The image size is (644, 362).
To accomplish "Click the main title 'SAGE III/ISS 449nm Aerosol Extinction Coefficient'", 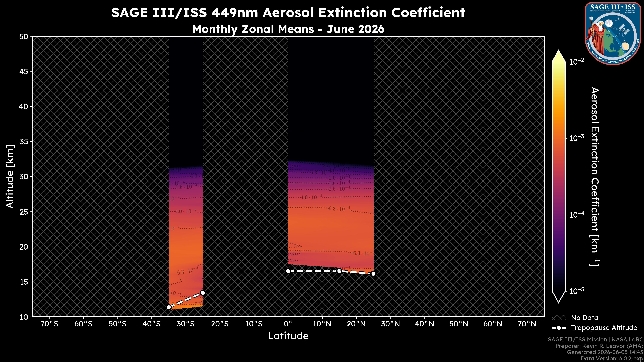I will (x=288, y=13).
